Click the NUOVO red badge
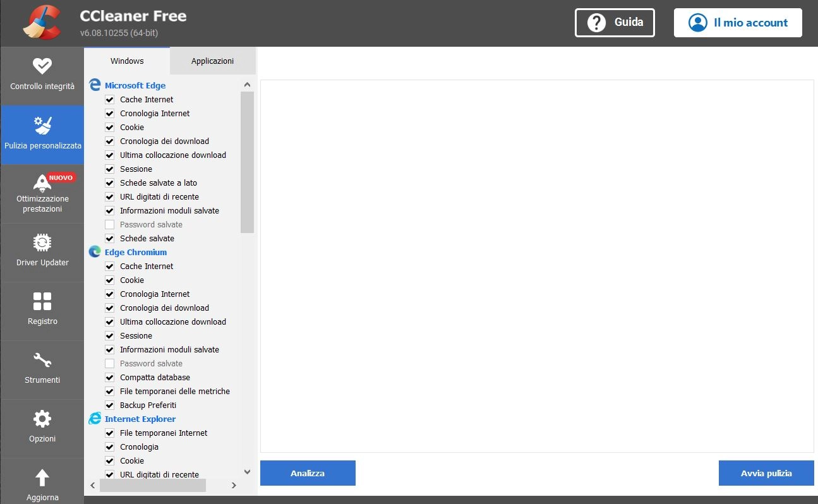 tap(61, 178)
